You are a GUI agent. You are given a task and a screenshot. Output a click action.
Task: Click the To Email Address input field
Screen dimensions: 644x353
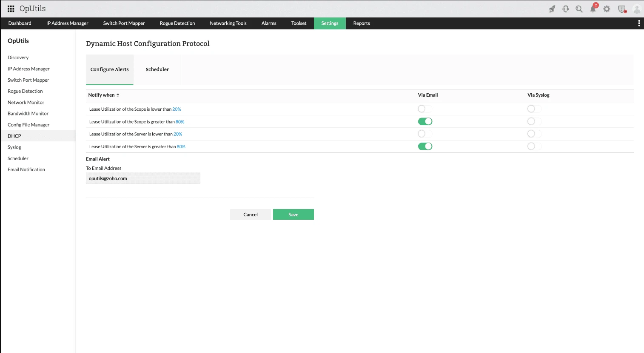[143, 178]
